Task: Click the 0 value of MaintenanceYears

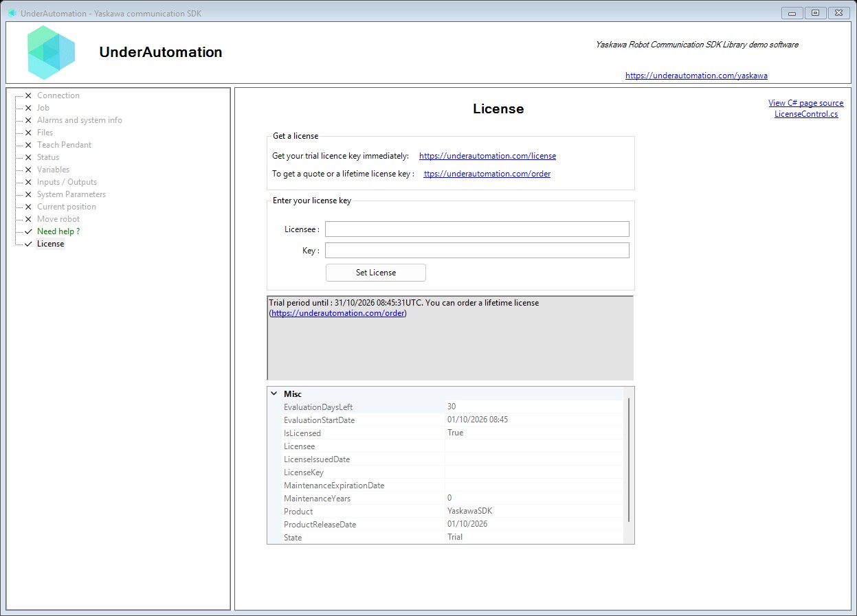Action: [449, 498]
